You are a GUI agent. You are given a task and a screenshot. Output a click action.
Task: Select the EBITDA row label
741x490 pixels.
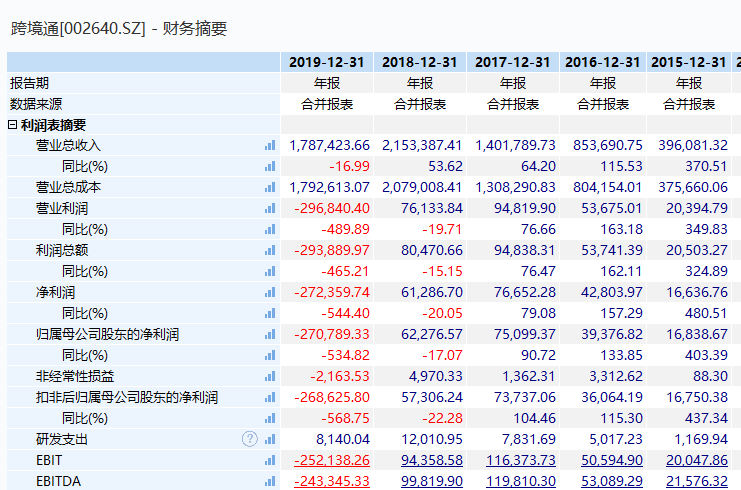tap(59, 481)
